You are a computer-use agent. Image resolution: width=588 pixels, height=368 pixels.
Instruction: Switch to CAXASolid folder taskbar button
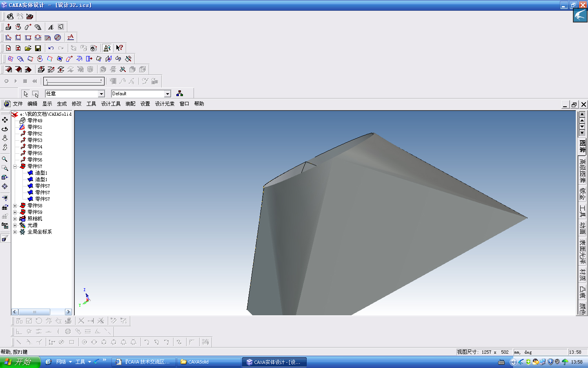point(209,362)
